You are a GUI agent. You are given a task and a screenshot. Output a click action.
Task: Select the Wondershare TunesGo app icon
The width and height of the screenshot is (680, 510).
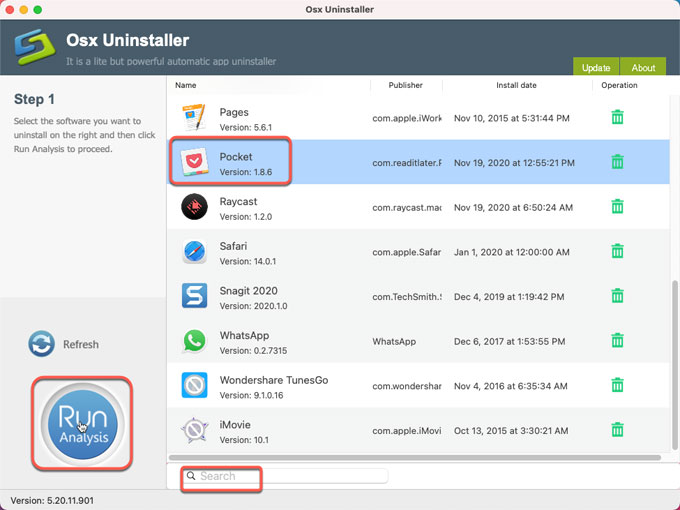194,385
